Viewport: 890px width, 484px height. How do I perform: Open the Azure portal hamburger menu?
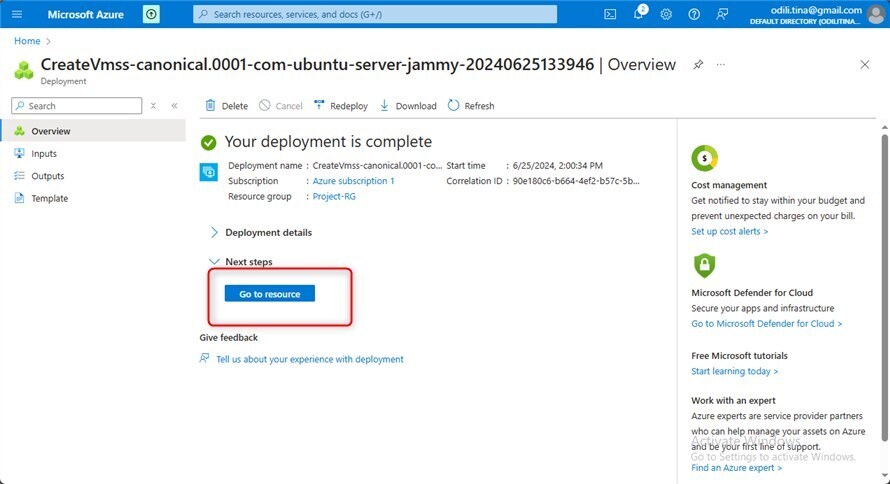[x=17, y=14]
